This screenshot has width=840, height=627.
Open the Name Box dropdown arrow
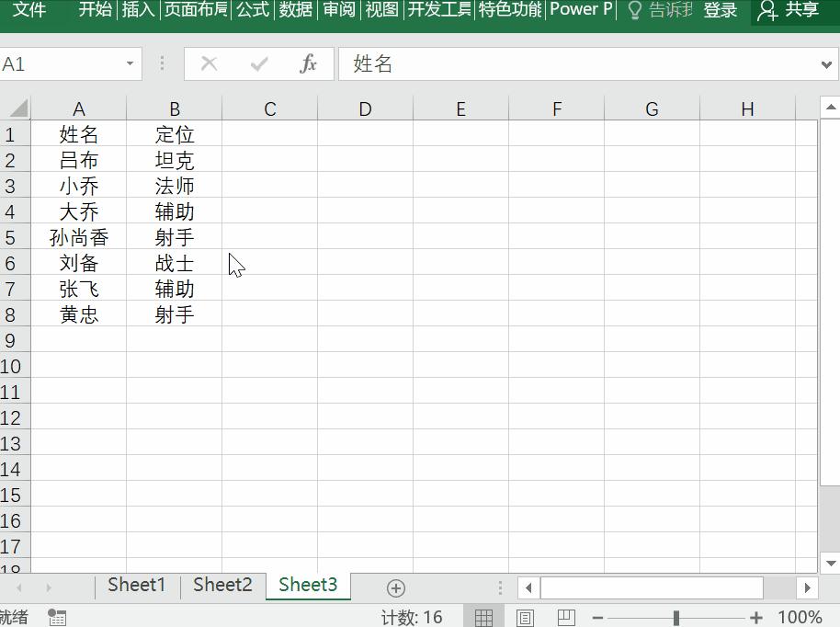click(x=130, y=63)
